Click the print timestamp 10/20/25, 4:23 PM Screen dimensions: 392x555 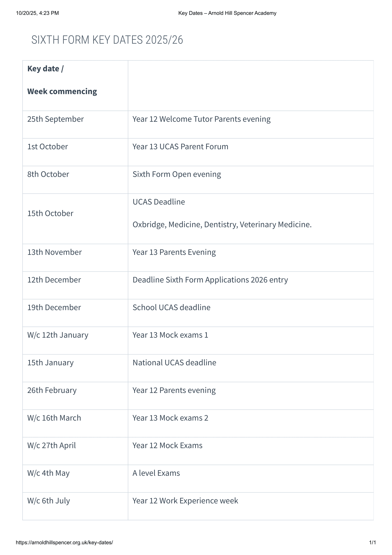point(37,13)
